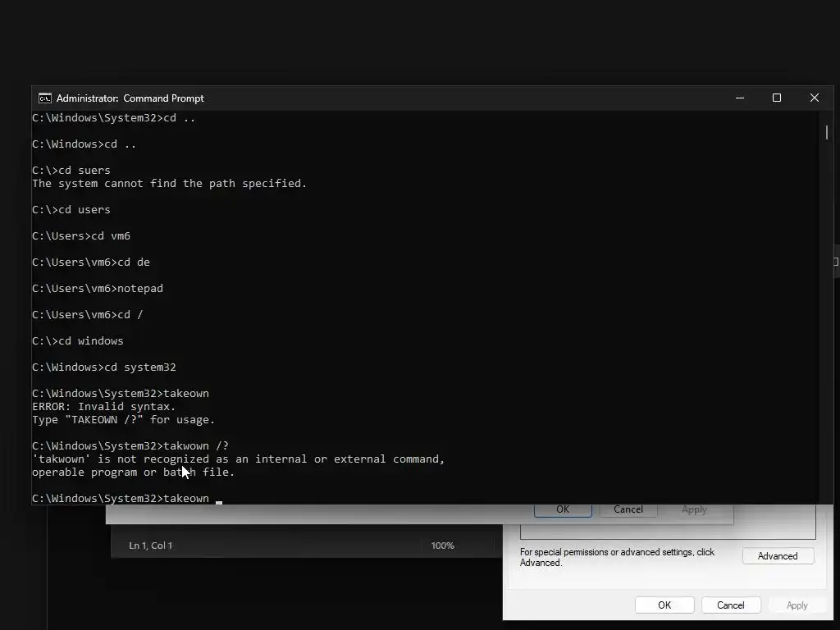Click Cancel at bottom of permissions dialog
This screenshot has height=630, width=840.
click(x=731, y=605)
